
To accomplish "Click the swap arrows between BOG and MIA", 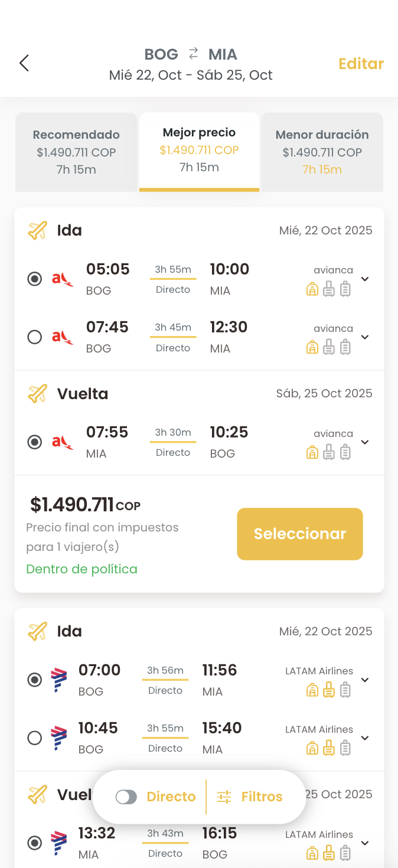I will click(194, 54).
